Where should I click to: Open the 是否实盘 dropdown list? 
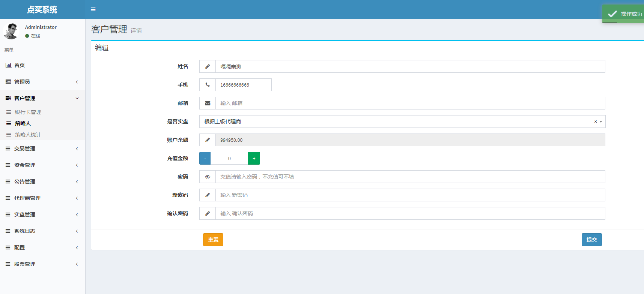[x=601, y=121]
